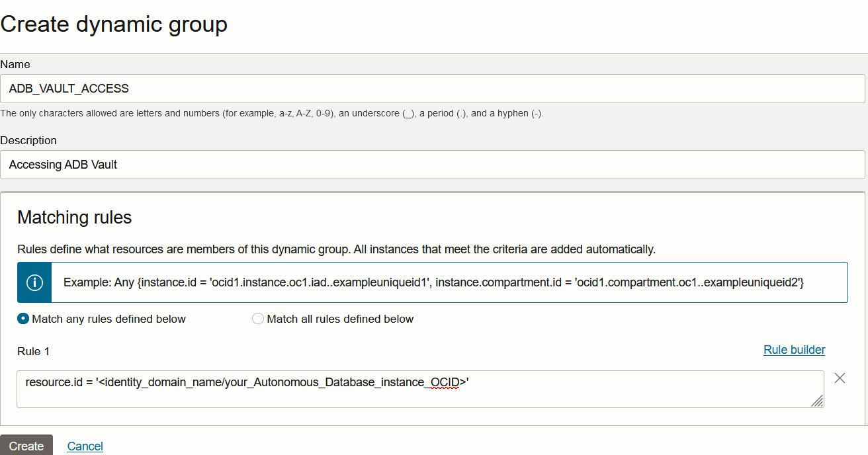Image resolution: width=868 pixels, height=455 pixels.
Task: Click the Create dynamic group heading
Action: [114, 24]
